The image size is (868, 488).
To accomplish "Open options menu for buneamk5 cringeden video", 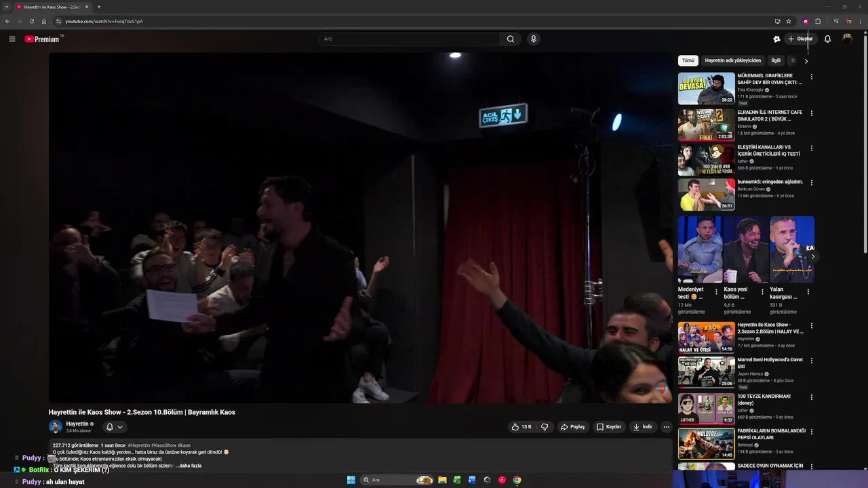I will 811,182.
